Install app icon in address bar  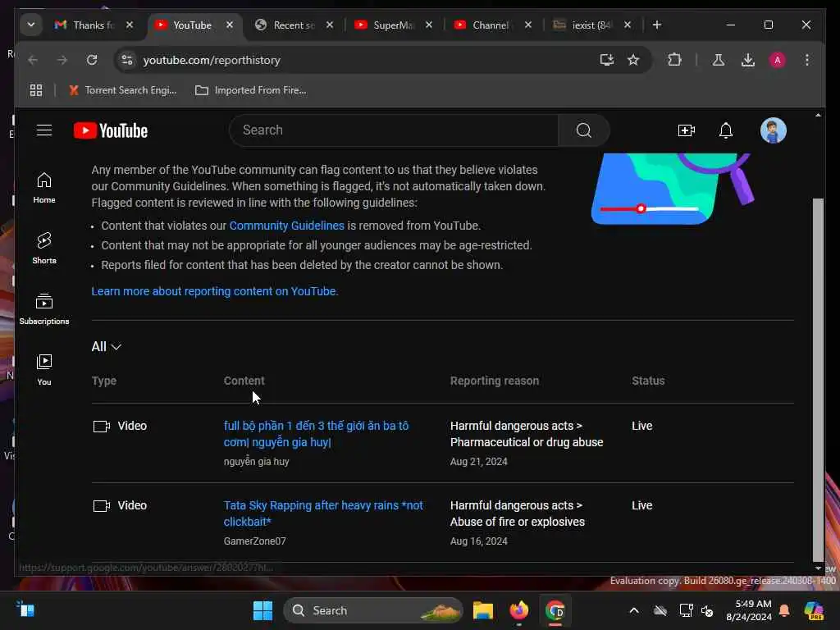[606, 59]
